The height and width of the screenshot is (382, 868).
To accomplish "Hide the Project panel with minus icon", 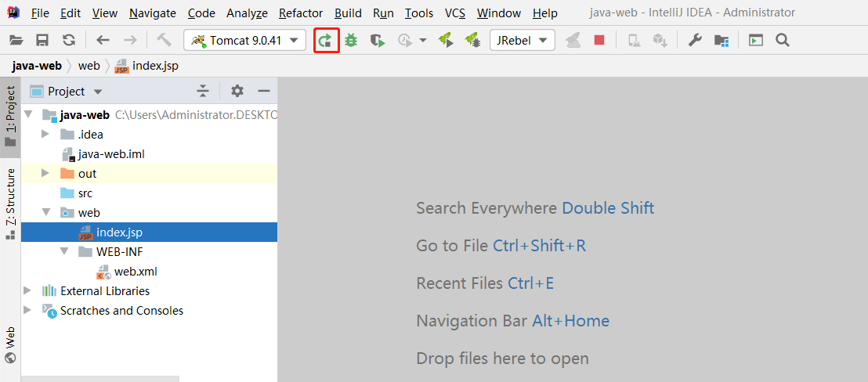I will click(264, 91).
